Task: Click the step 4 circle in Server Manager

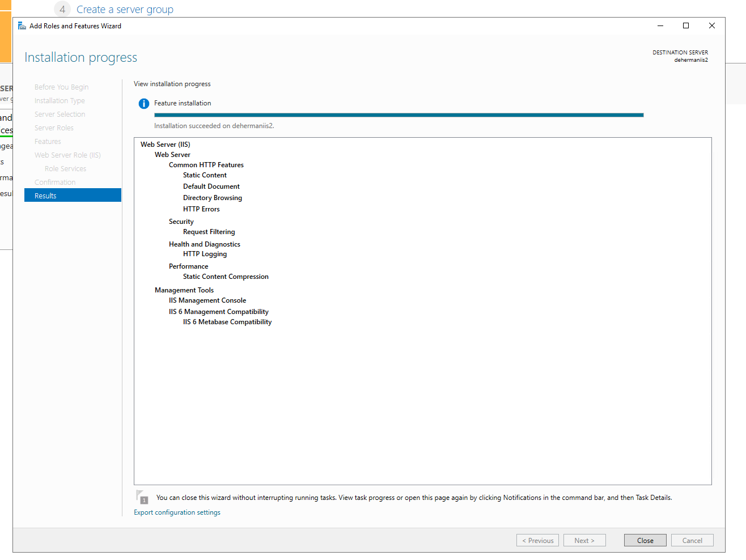Action: pos(62,9)
